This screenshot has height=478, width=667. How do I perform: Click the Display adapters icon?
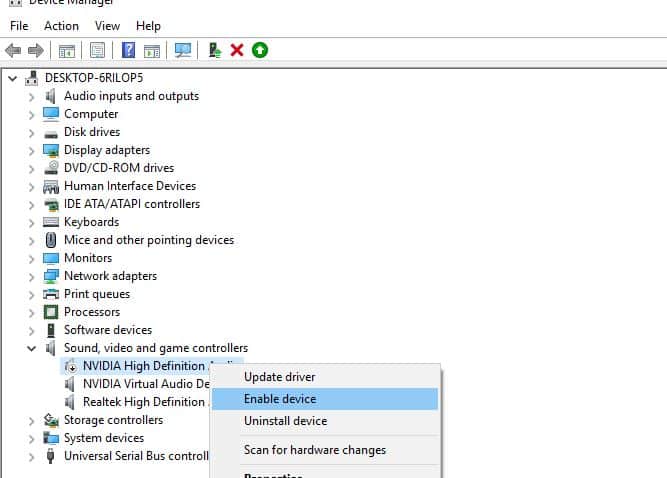(x=51, y=150)
